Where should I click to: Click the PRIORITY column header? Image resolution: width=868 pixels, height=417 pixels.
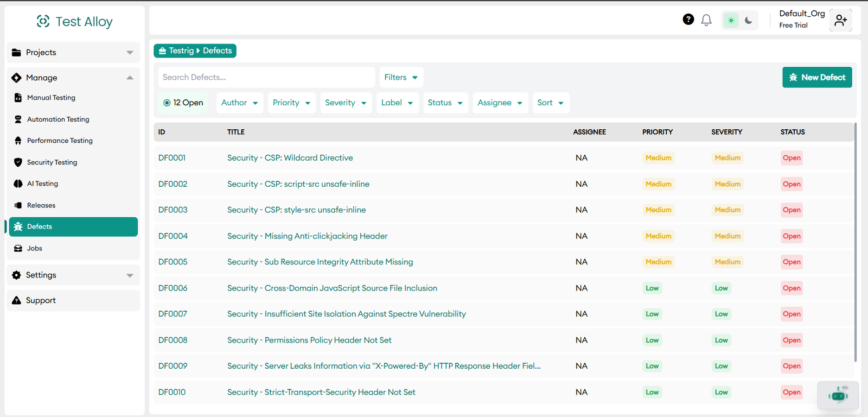[x=658, y=132]
